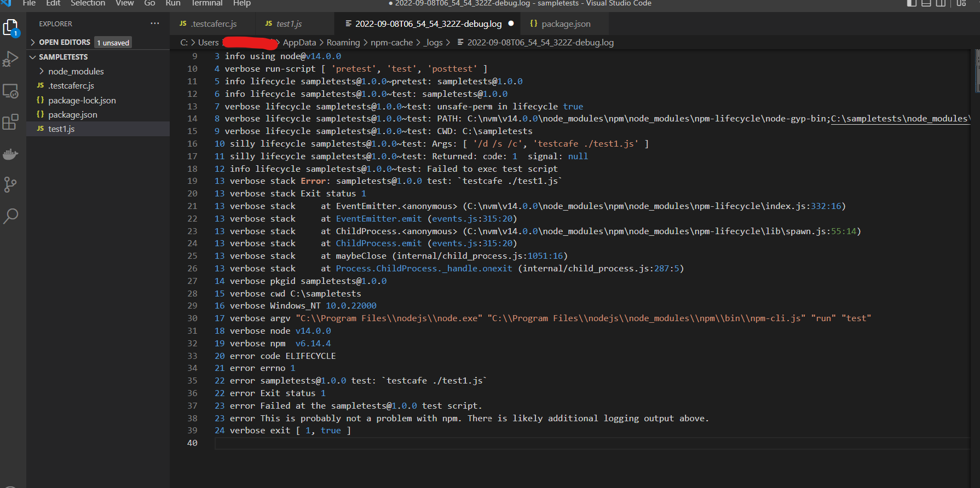The height and width of the screenshot is (488, 980).
Task: Open the Help menu
Action: [241, 3]
